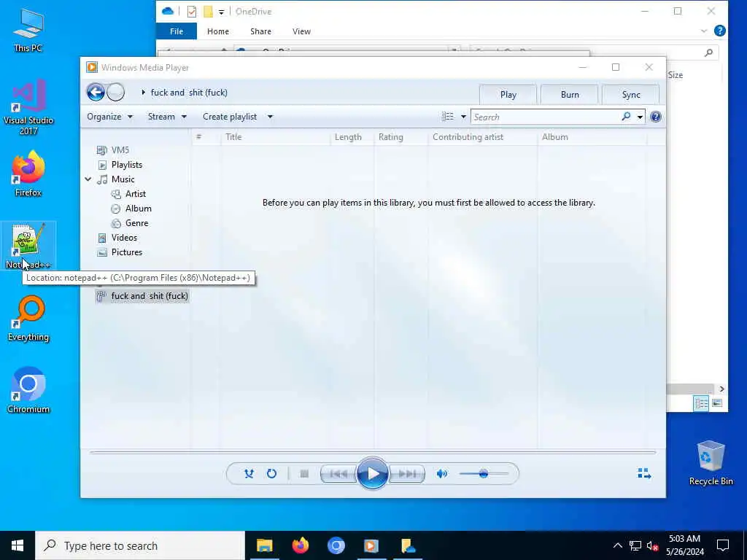This screenshot has width=747, height=560.
Task: Open Everything desktop icon
Action: click(28, 319)
